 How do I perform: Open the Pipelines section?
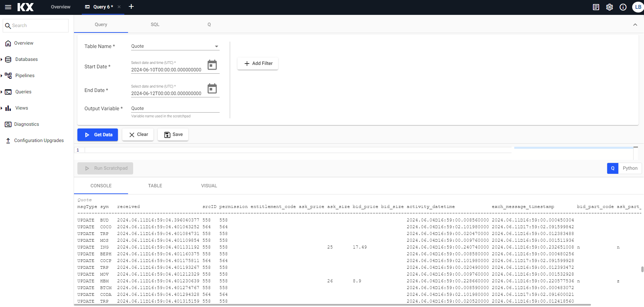[x=25, y=75]
